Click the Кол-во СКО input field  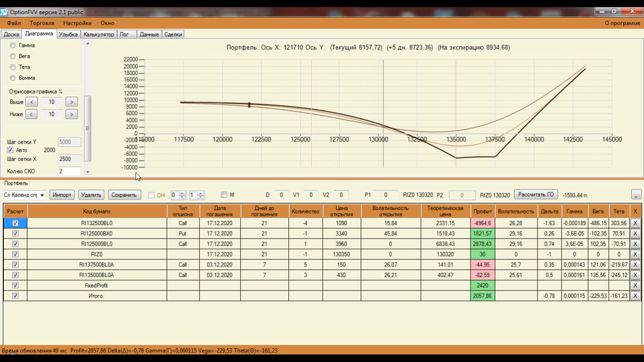[x=69, y=172]
